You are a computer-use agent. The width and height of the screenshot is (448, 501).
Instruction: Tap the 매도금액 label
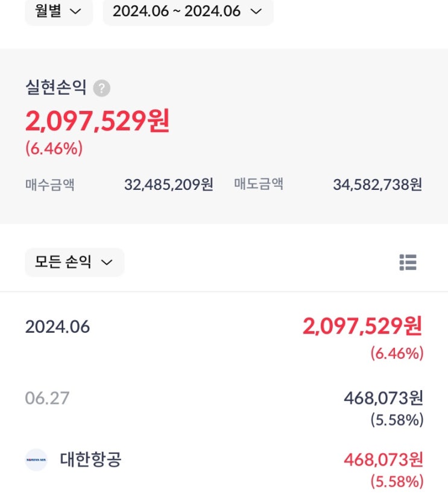point(259,184)
